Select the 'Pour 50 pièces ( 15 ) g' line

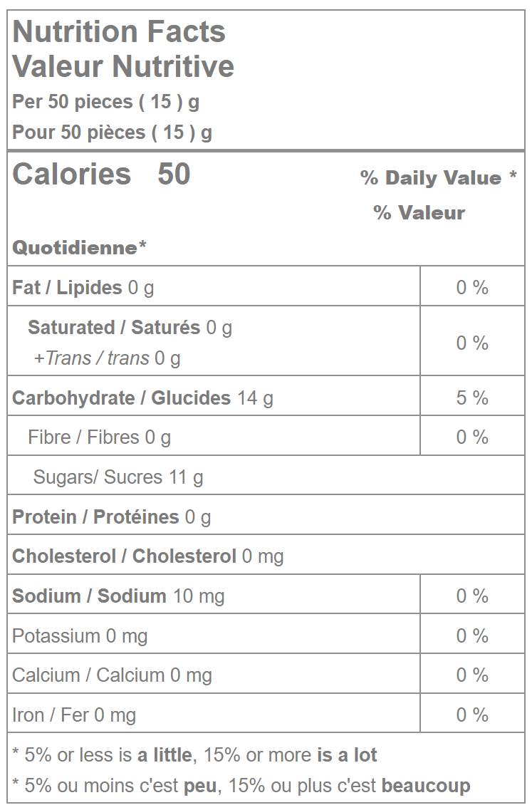[112, 133]
